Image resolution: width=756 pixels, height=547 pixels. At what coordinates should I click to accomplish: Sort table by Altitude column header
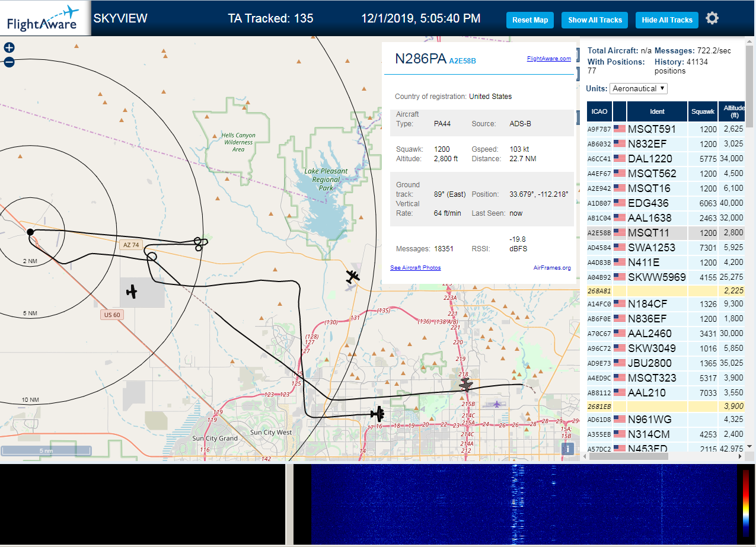tap(732, 111)
